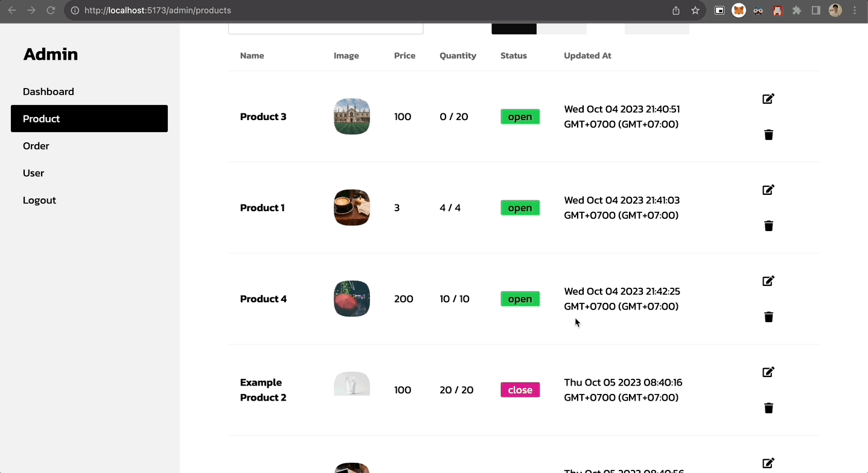Click the open status badge for Product 4

[520, 299]
